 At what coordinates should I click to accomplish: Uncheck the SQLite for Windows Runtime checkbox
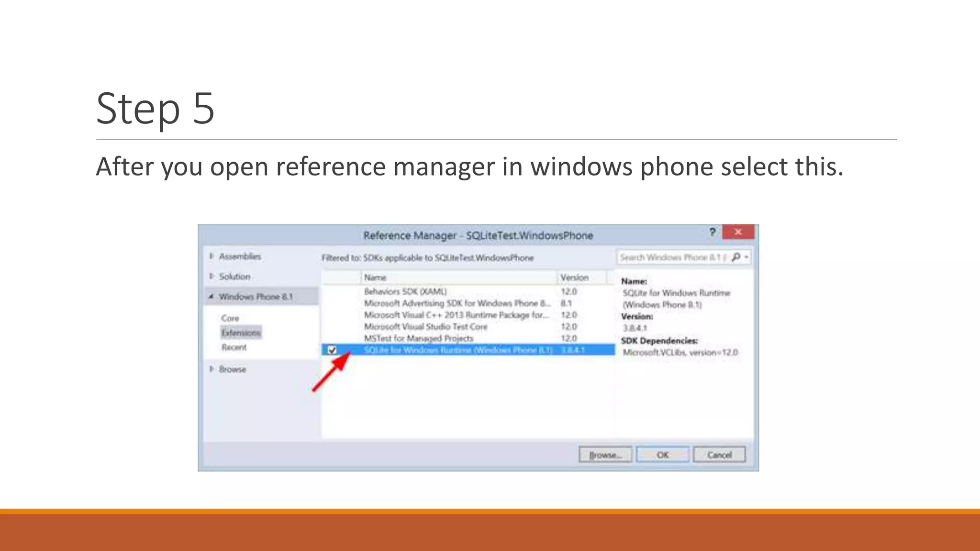(x=332, y=350)
